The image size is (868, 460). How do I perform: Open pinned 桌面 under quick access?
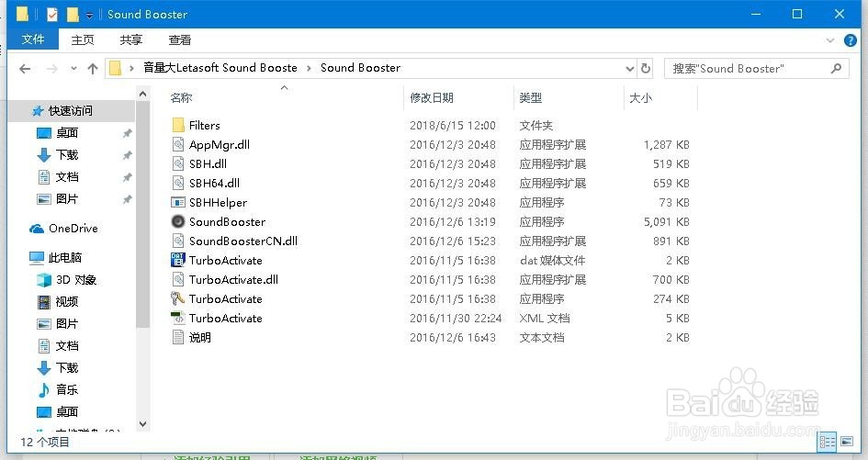click(66, 133)
